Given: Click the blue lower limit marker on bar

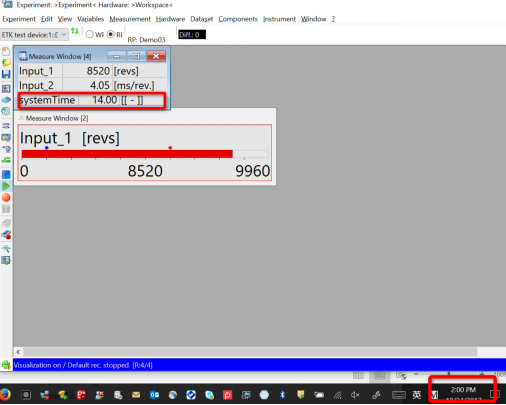Looking at the screenshot, I should pos(47,147).
